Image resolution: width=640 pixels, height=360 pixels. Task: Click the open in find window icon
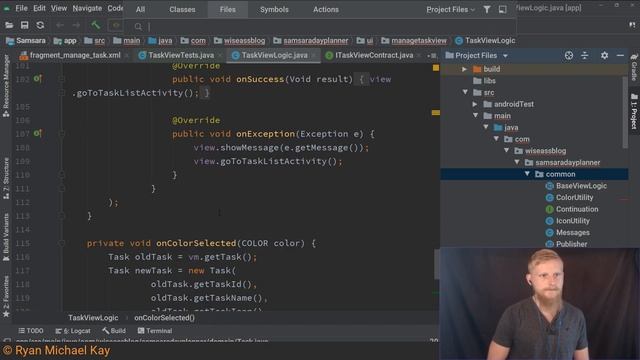[x=502, y=9]
